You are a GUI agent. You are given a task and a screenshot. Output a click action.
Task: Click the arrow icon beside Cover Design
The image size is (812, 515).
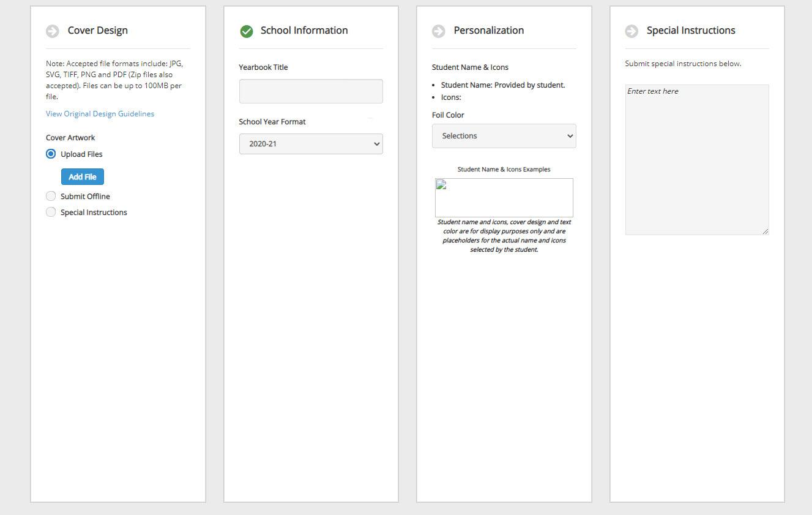[x=53, y=31]
